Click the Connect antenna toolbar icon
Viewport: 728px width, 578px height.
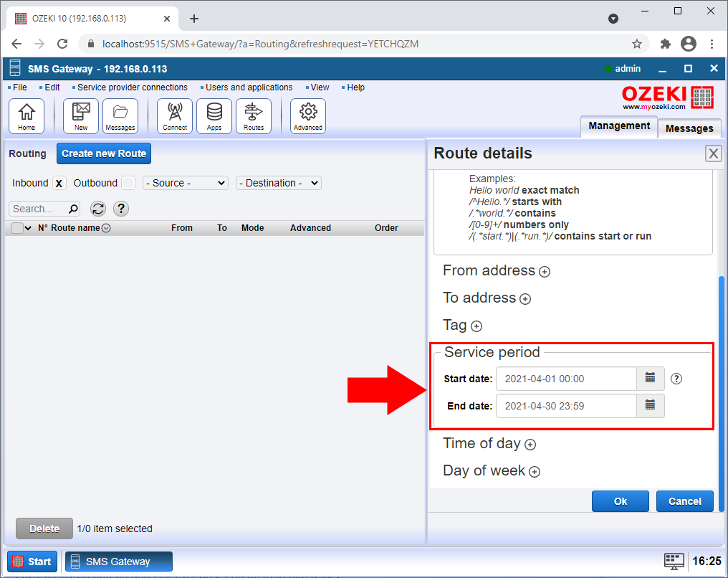pyautogui.click(x=175, y=116)
